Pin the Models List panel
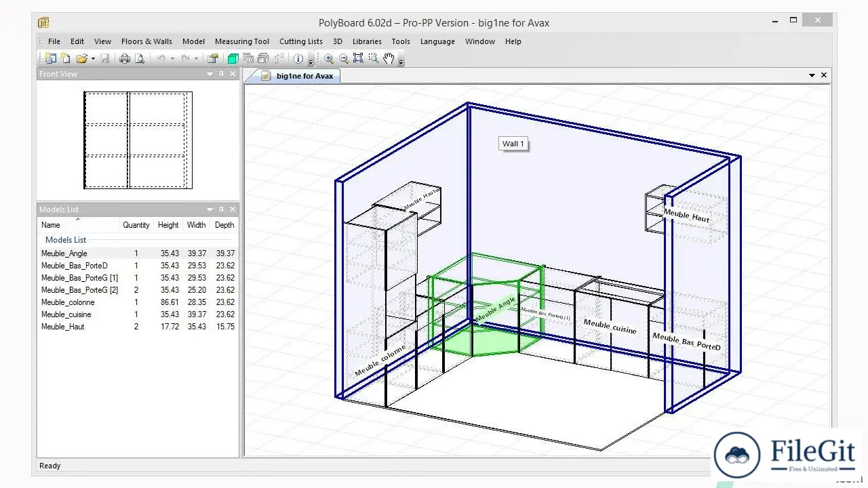The image size is (868, 488). click(x=221, y=209)
